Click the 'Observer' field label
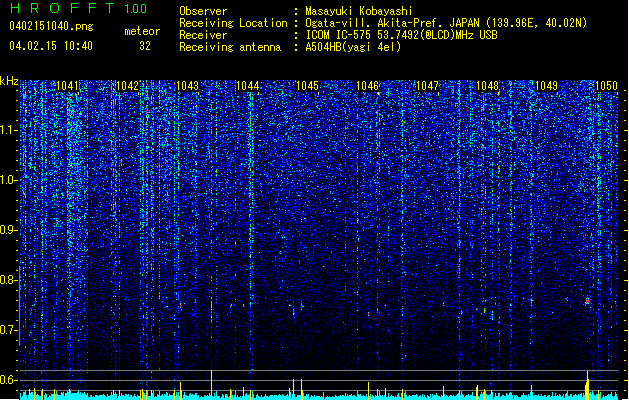 [x=203, y=11]
